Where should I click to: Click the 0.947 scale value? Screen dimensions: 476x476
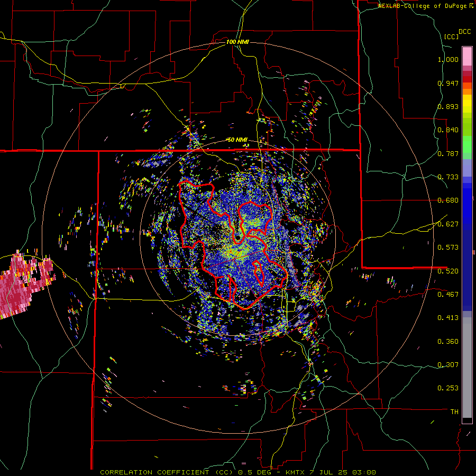(448, 83)
